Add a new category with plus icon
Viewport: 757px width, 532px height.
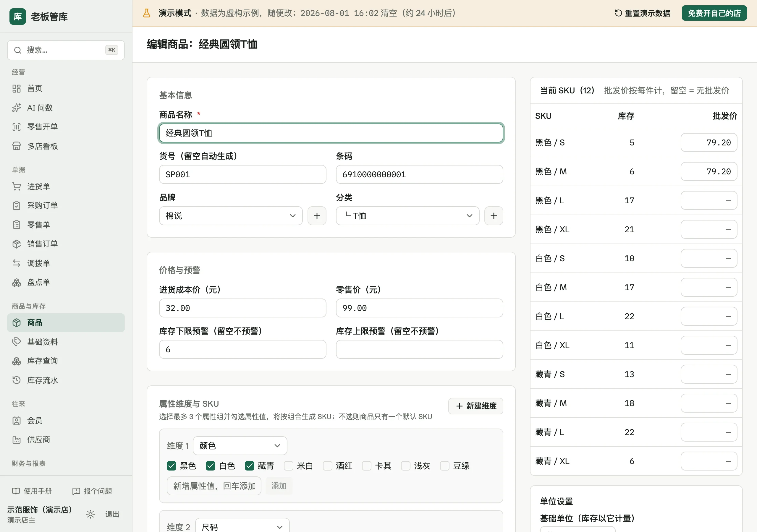point(494,216)
